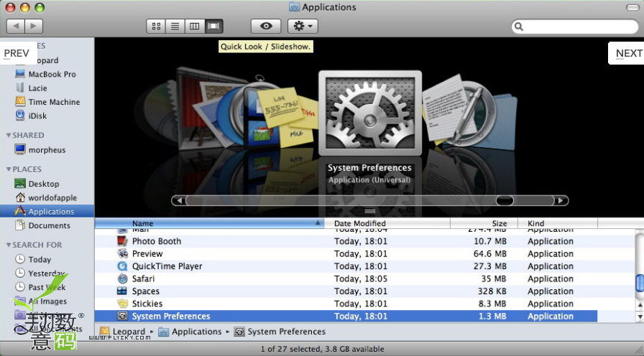Select System Preferences row in list

[x=346, y=317]
